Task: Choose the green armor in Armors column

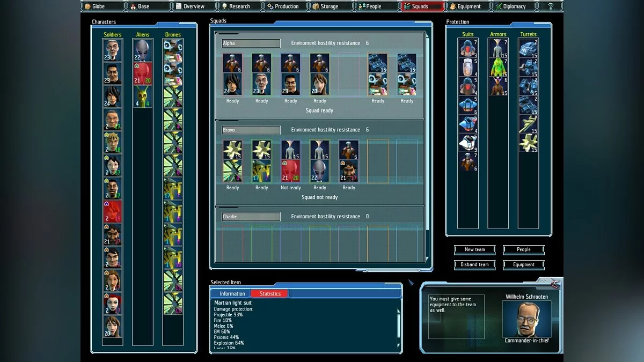Action: (498, 67)
